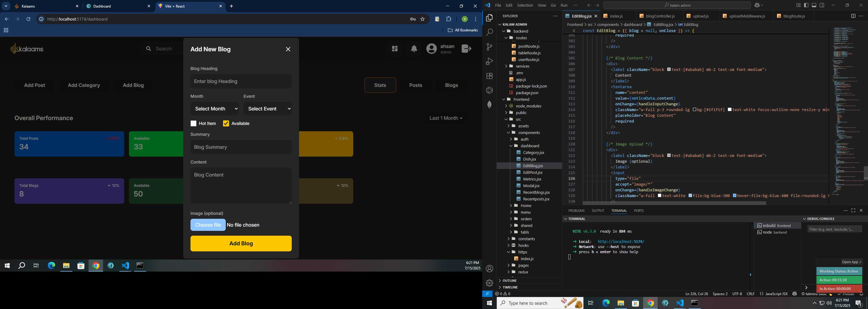
Task: Click the Add Category button
Action: (84, 85)
